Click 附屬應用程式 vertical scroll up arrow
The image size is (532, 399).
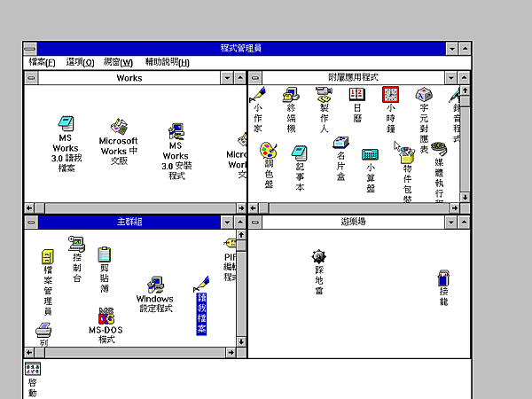pos(465,90)
